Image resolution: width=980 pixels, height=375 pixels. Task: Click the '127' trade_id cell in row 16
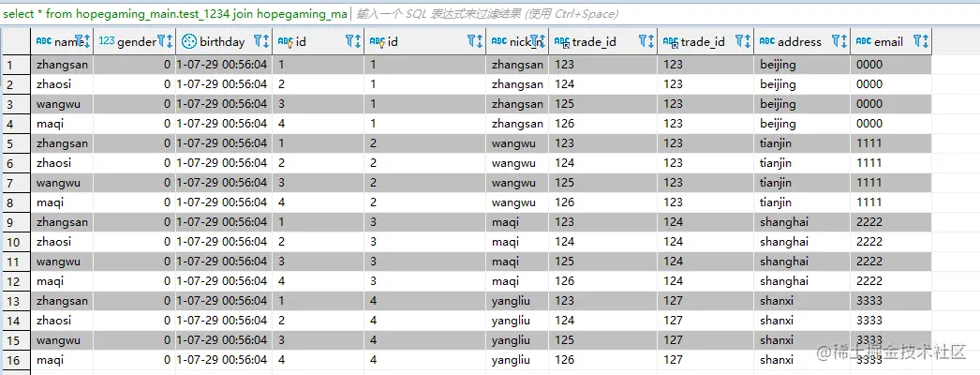point(705,360)
